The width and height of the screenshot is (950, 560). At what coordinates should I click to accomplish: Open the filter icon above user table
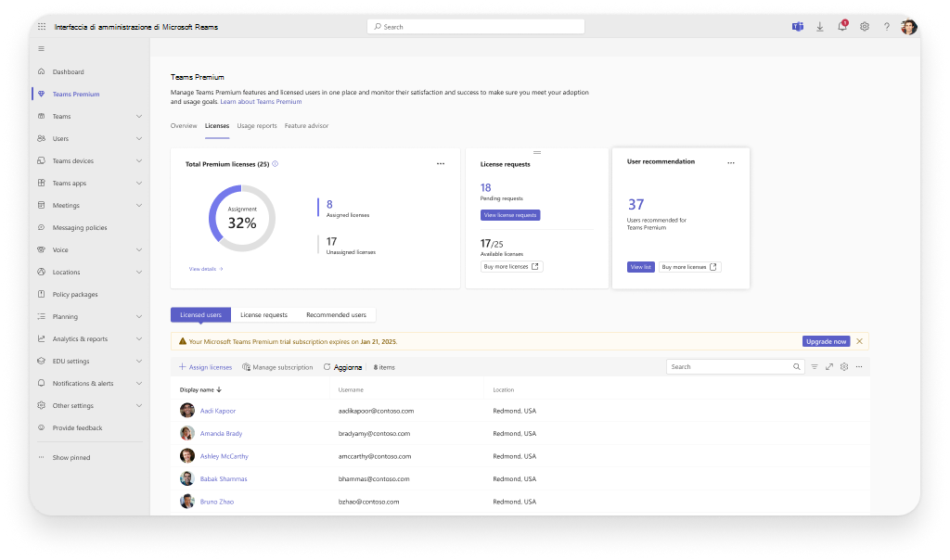point(815,366)
